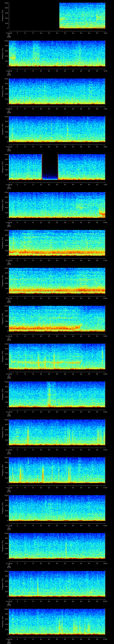The image size is (114, 644).
Task: Open the 14:07:00 spectrogram panel
Action: coord(57,129)
